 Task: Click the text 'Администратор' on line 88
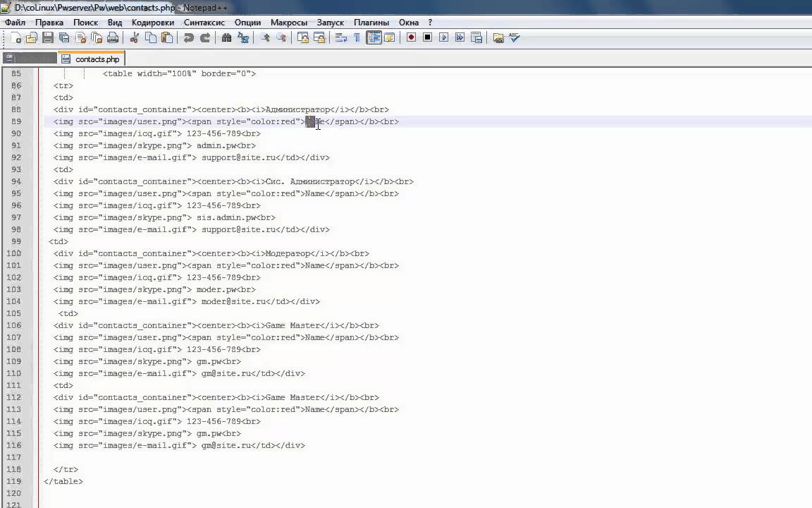297,109
